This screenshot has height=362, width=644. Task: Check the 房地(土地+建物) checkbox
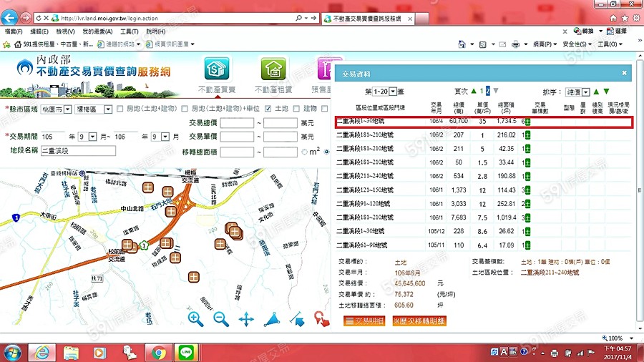click(120, 109)
